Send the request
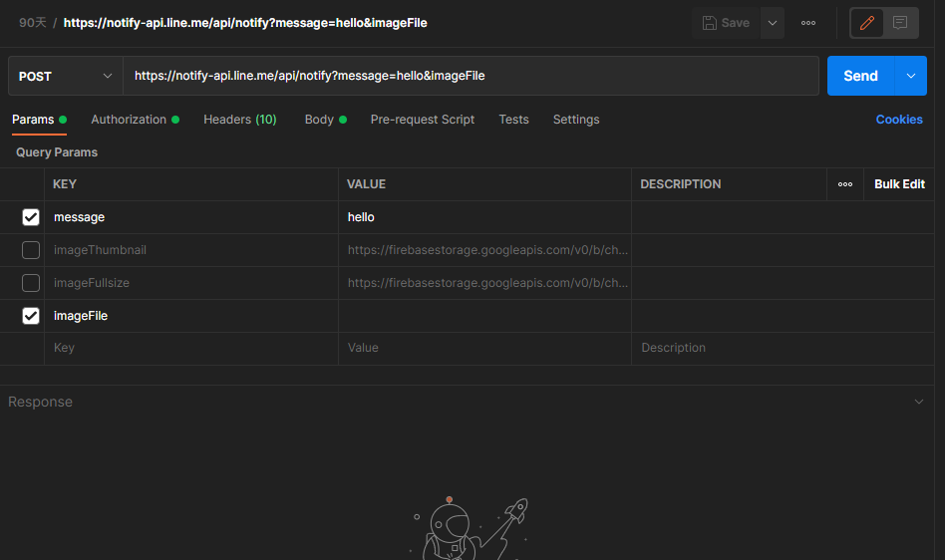Viewport: 945px width, 560px height. (860, 76)
